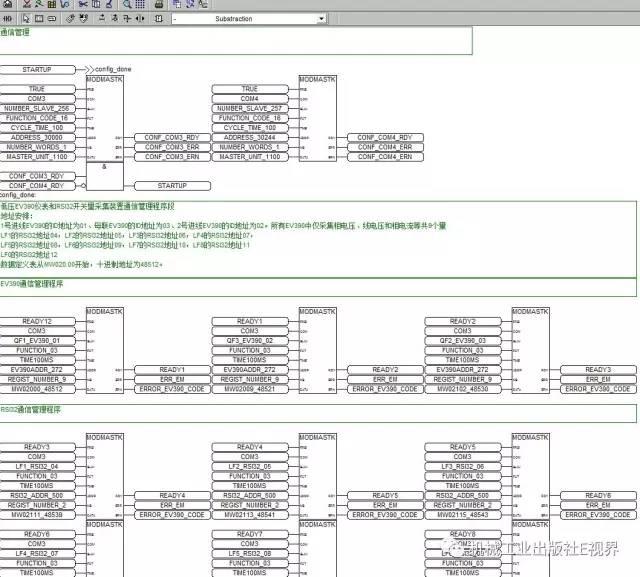Select input CONF_COM3_RDY of AND block
The width and height of the screenshot is (640, 577).
pos(37,176)
